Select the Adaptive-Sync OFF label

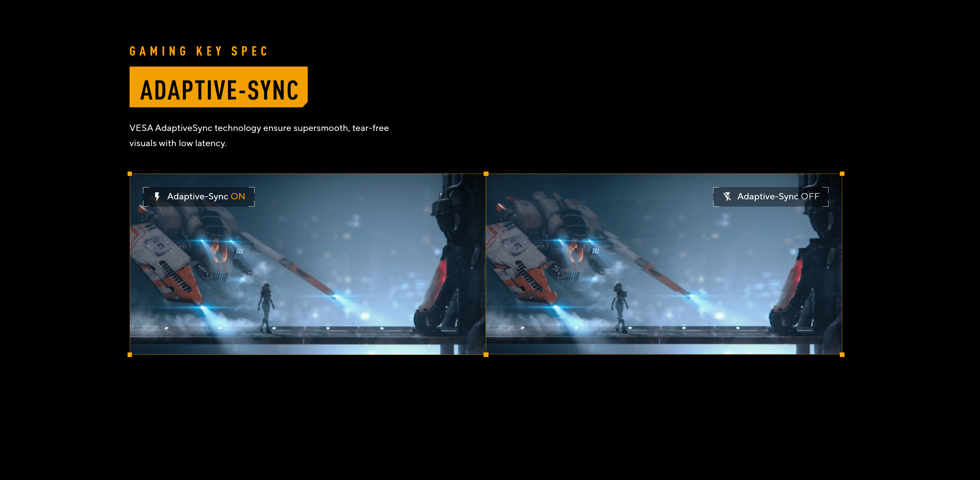[771, 197]
